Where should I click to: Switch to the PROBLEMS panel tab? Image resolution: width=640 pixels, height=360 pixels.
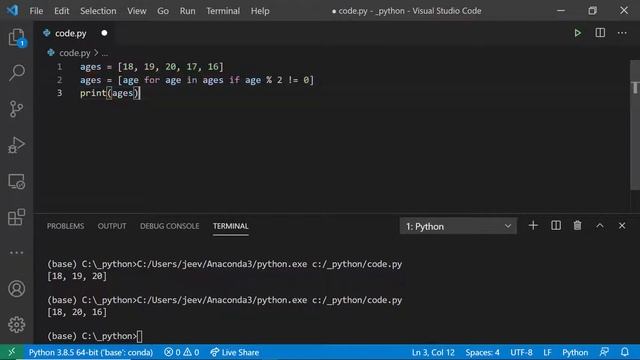coord(65,226)
